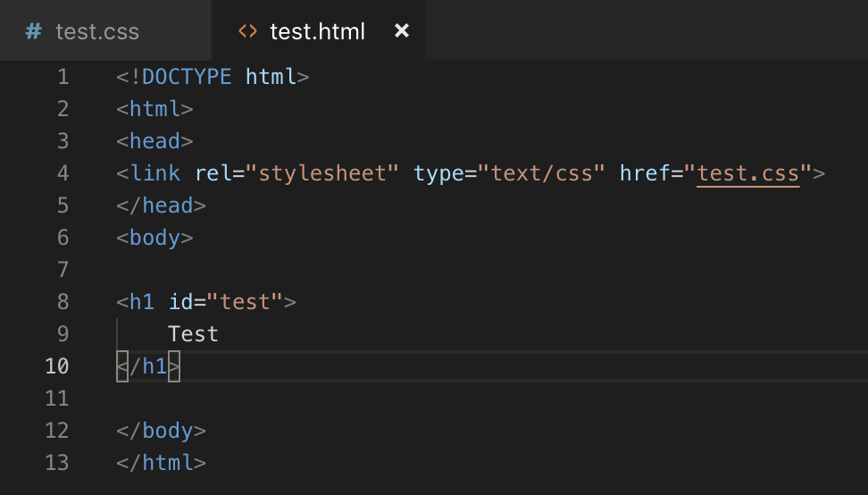Click line number 1 in the gutter
Viewport: 868px width, 495px height.
coord(63,77)
